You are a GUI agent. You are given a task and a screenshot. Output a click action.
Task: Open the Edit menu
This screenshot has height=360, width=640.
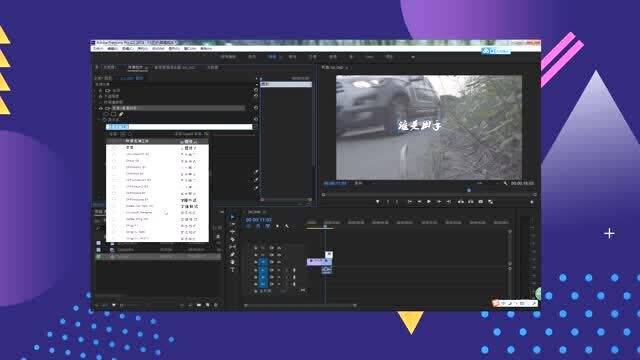113,49
